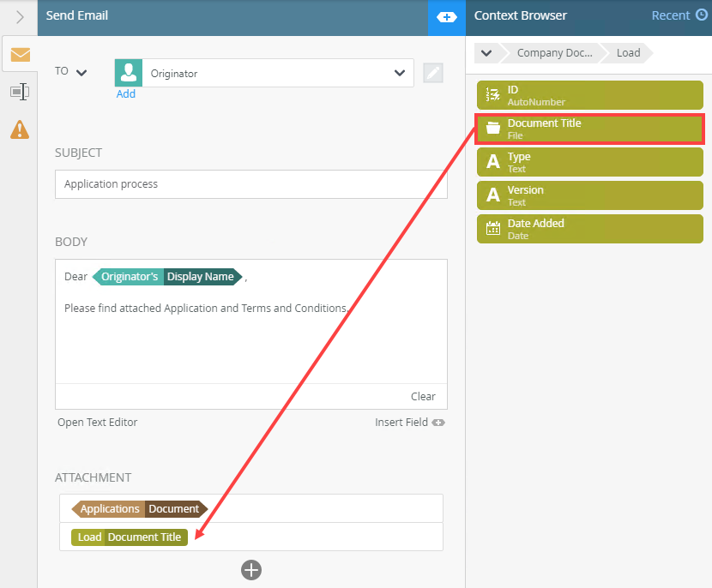Open the properties tab icon in sidebar

click(x=19, y=92)
